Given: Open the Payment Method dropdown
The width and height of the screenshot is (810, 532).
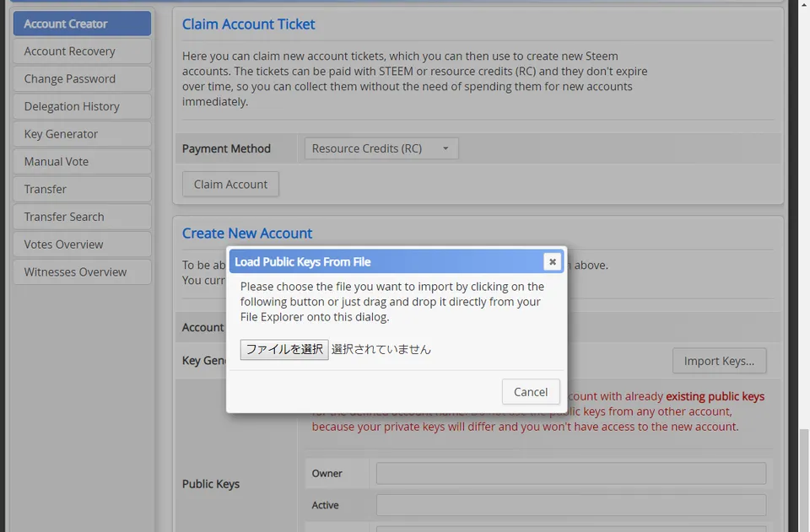Looking at the screenshot, I should [381, 148].
